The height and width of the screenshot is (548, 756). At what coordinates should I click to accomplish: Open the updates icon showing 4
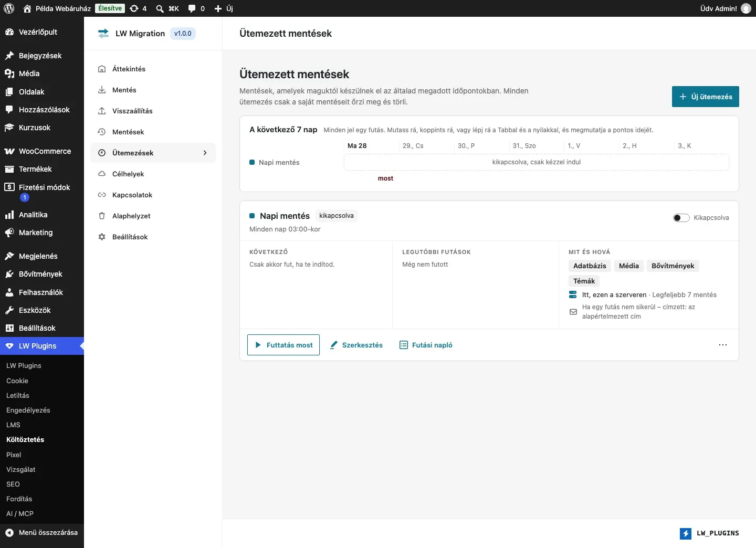[134, 8]
